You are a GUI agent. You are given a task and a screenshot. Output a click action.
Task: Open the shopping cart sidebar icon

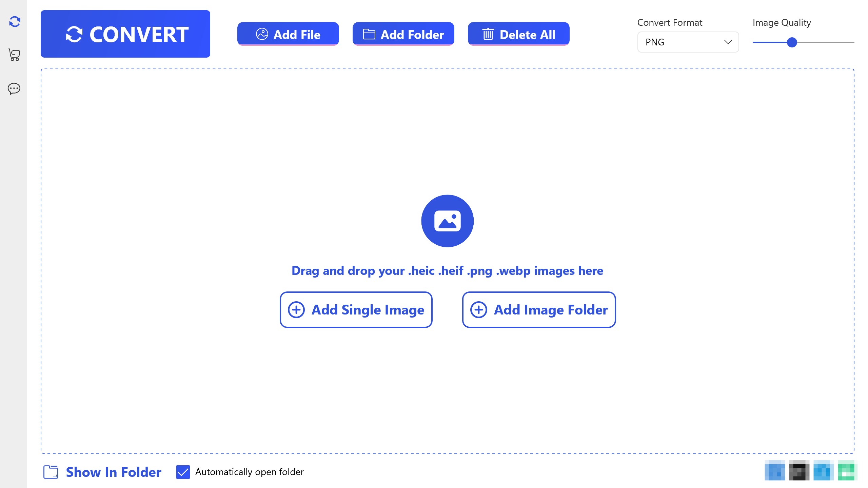pyautogui.click(x=14, y=55)
